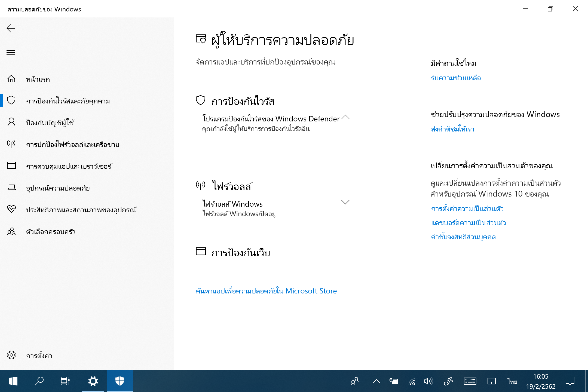Image resolution: width=588 pixels, height=392 pixels.
Task: Open Microsoft Store security apps link
Action: [266, 291]
